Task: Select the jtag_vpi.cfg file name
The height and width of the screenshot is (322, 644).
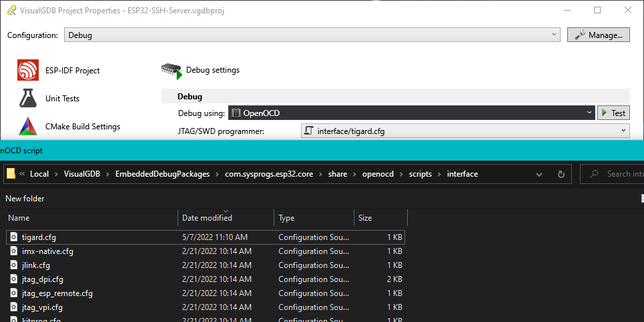Action: tap(42, 307)
